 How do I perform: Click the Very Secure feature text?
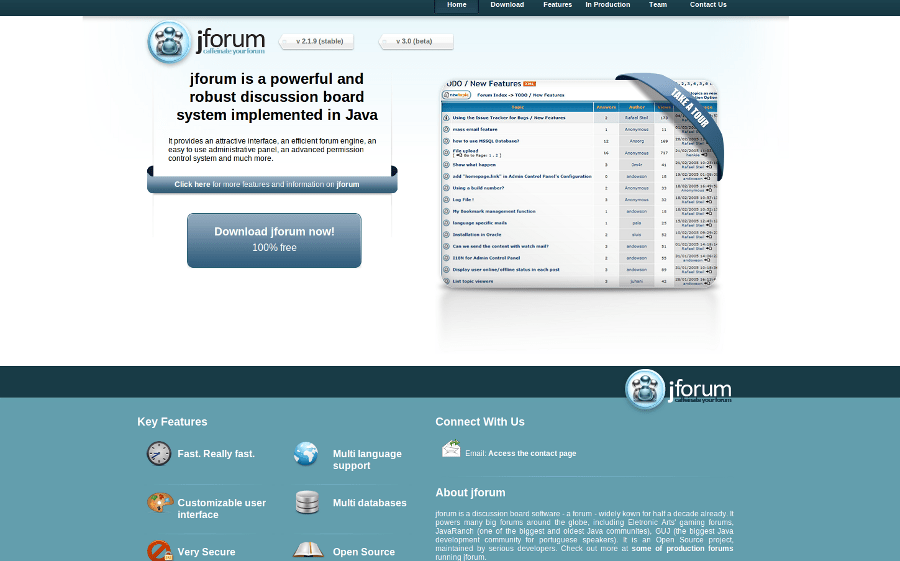pos(206,552)
